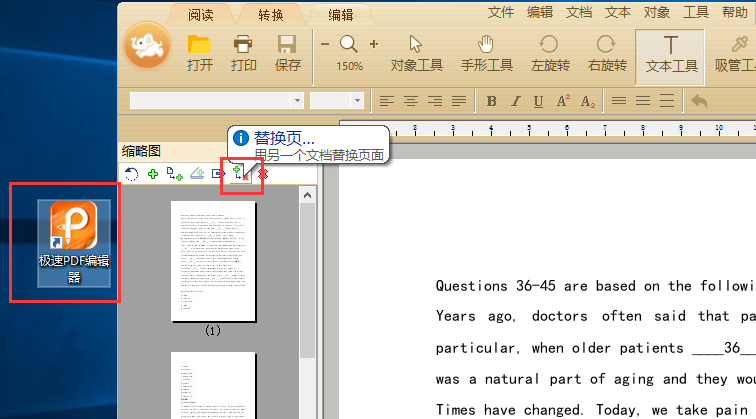Set medium line spacing
The width and height of the screenshot is (756, 419).
[x=643, y=101]
